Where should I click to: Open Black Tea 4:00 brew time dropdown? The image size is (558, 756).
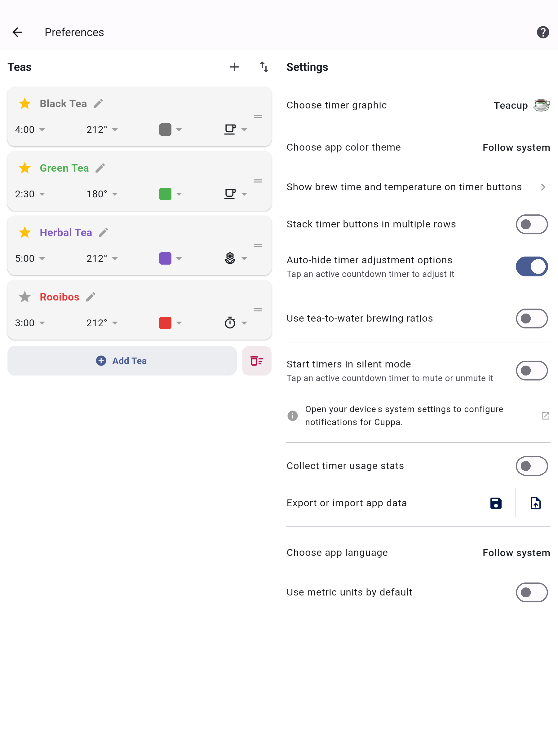(x=30, y=130)
